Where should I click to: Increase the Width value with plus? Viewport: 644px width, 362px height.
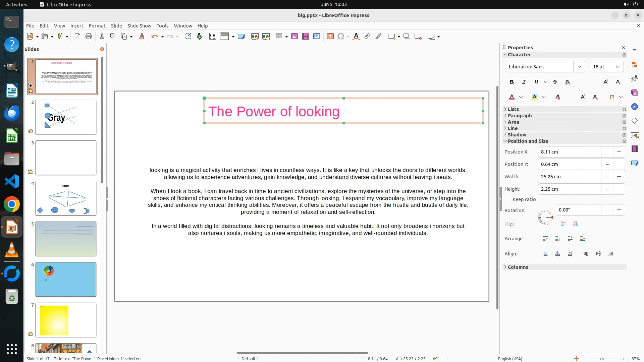pyautogui.click(x=619, y=177)
